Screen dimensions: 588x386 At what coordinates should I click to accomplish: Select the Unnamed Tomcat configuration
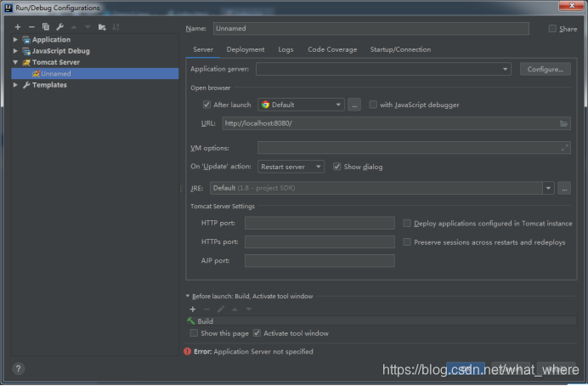coord(95,73)
